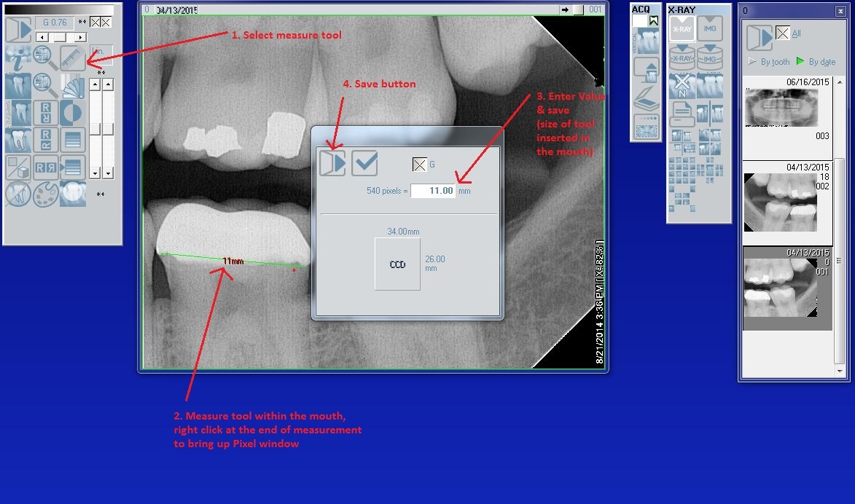Image resolution: width=855 pixels, height=504 pixels.
Task: Select the X-RAY database storage icon
Action: click(682, 57)
